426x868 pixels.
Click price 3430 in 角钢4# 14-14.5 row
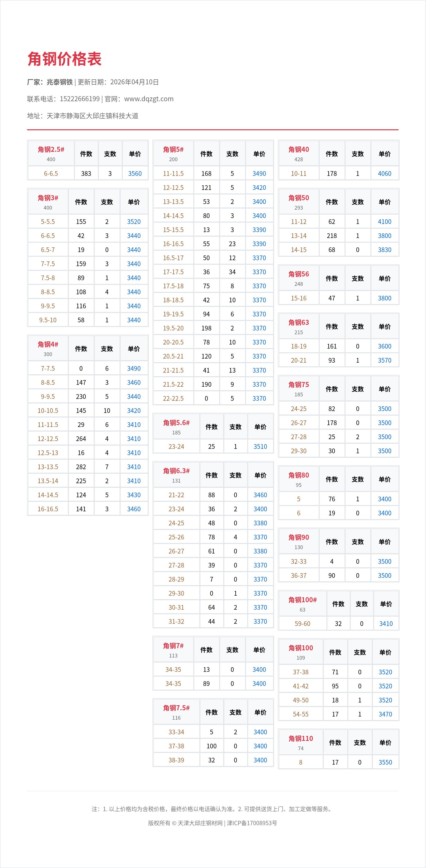134,495
